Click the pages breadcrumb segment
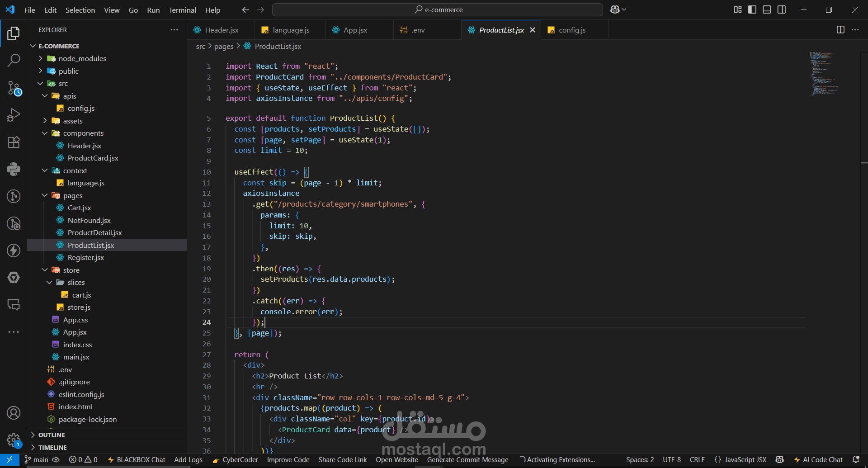The image size is (868, 468). coord(224,46)
